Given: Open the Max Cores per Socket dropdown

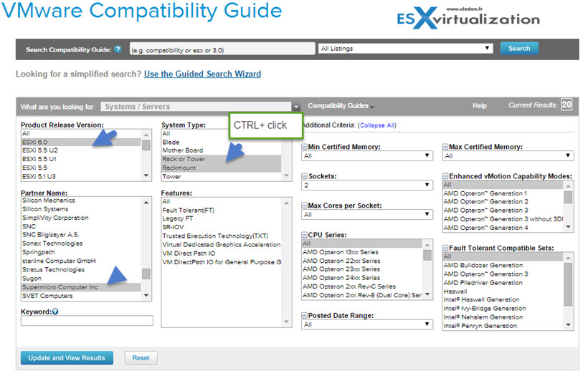Looking at the screenshot, I should coord(367,215).
